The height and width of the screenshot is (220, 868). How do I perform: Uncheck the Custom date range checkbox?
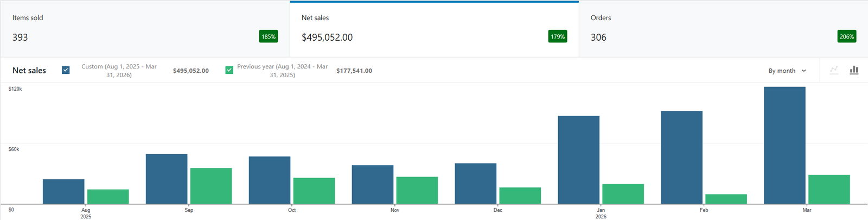pos(66,70)
